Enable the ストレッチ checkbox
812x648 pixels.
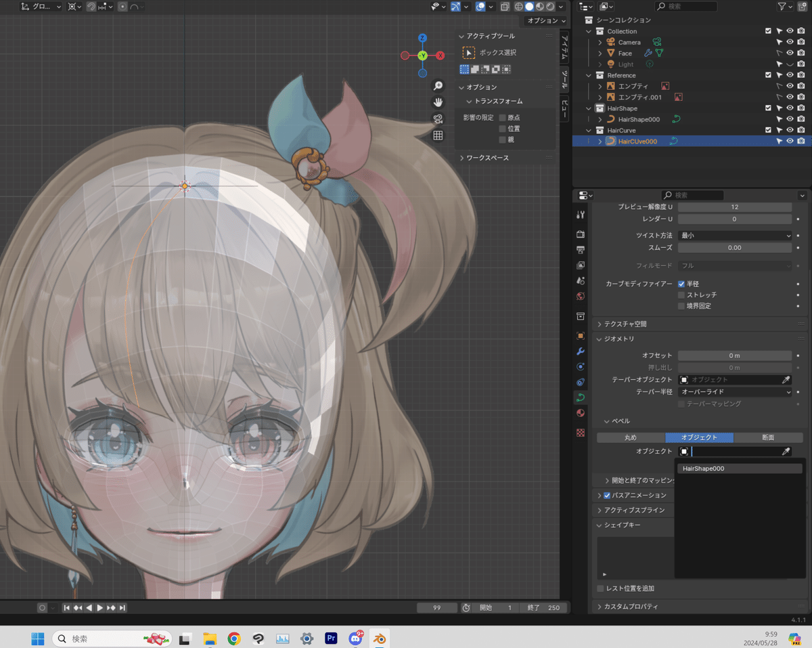[x=681, y=295]
